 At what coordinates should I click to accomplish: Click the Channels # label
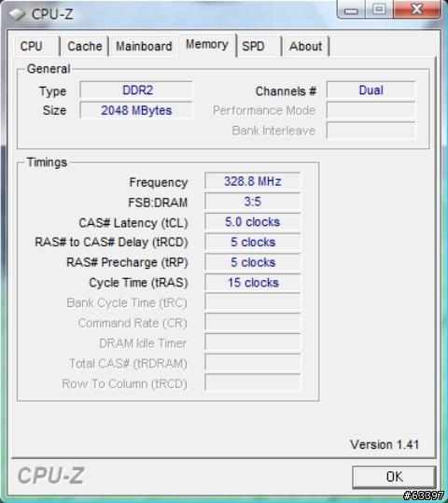[x=286, y=91]
